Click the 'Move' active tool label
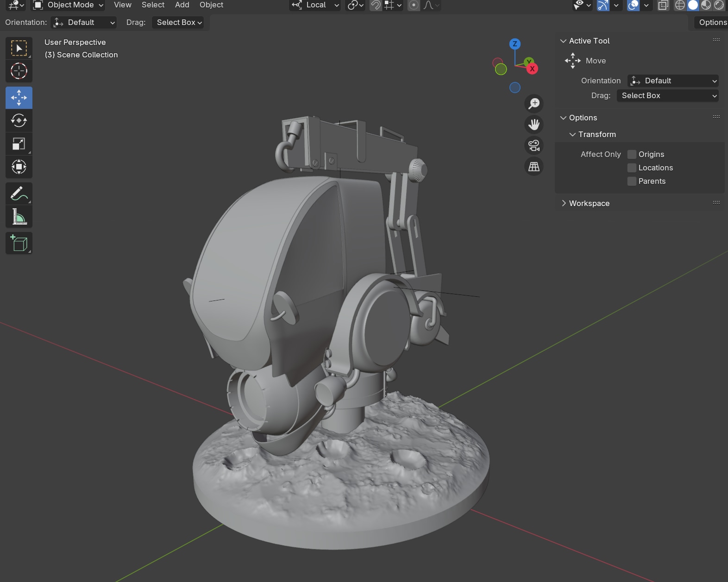 pos(596,61)
